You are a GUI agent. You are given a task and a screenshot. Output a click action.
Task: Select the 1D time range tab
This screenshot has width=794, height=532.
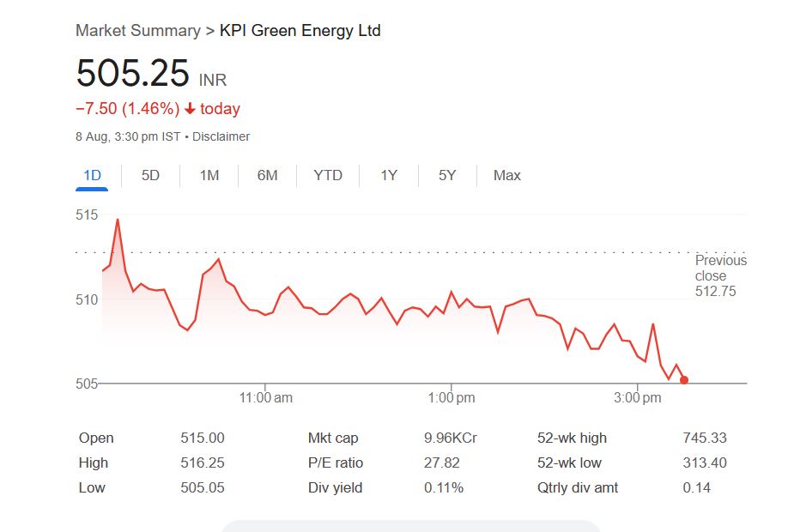point(92,176)
